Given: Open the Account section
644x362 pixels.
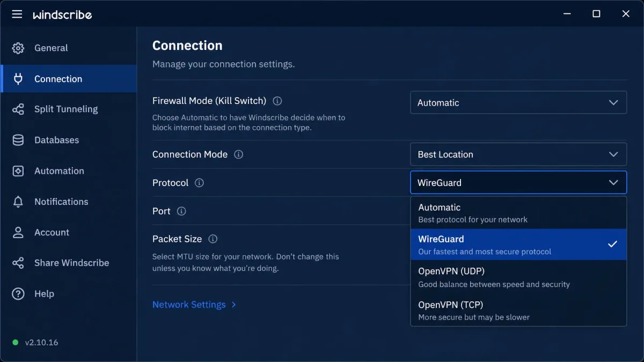Looking at the screenshot, I should tap(69, 232).
